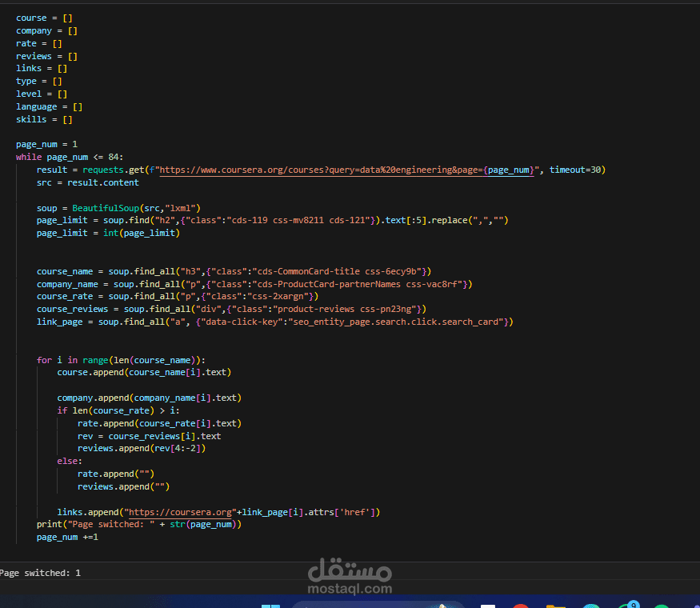This screenshot has width=700, height=608.
Task: Click the 'rate.append("")' line
Action: tap(116, 474)
